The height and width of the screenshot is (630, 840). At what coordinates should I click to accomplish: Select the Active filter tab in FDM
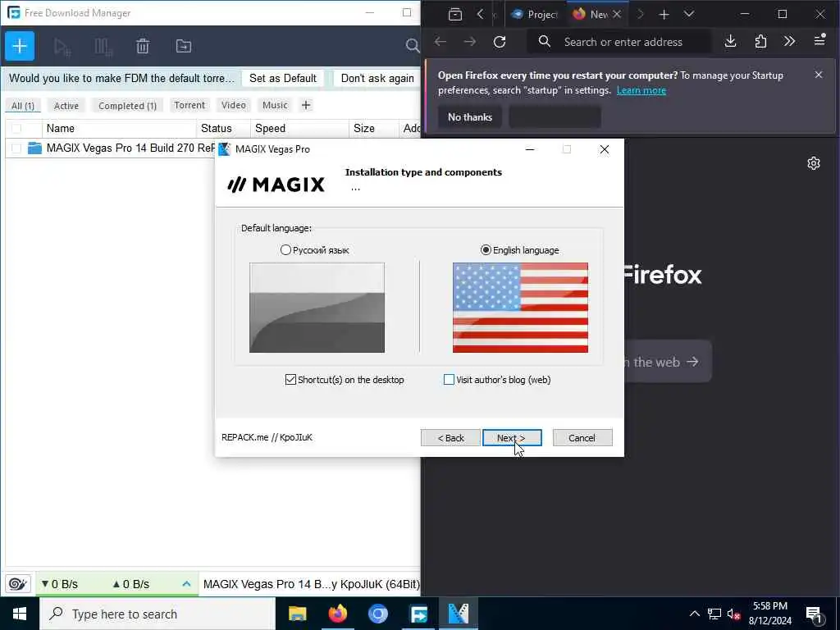tap(66, 106)
